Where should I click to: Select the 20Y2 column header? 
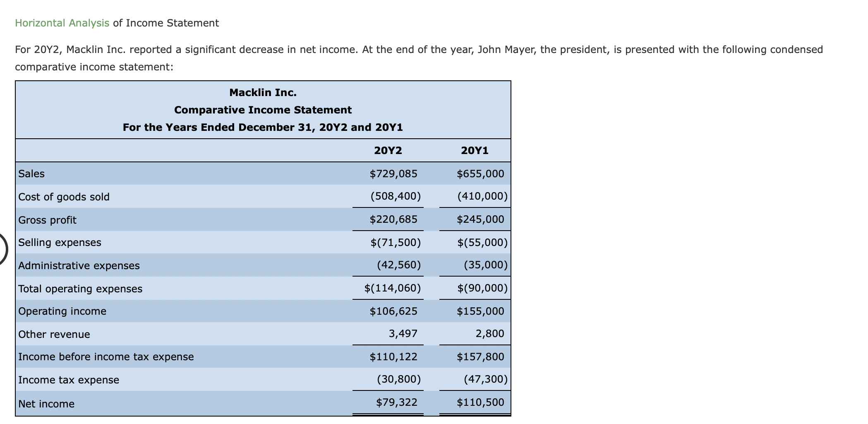coord(388,150)
